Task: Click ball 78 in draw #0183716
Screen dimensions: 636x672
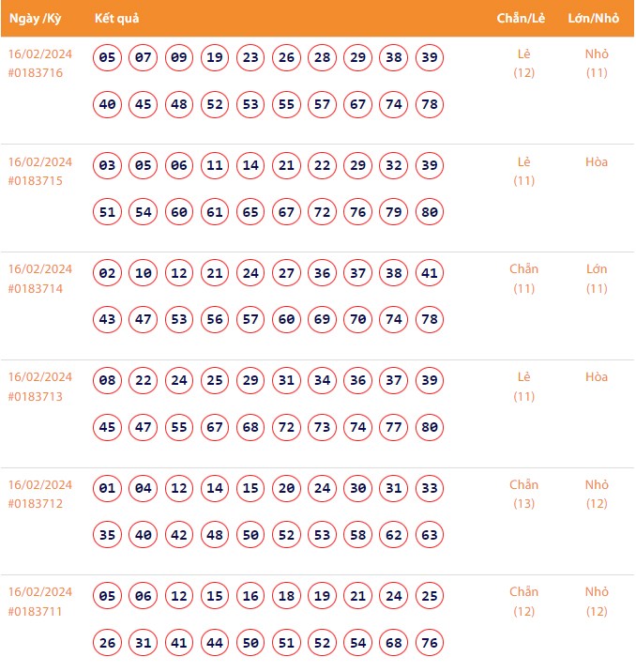Action: coord(430,104)
